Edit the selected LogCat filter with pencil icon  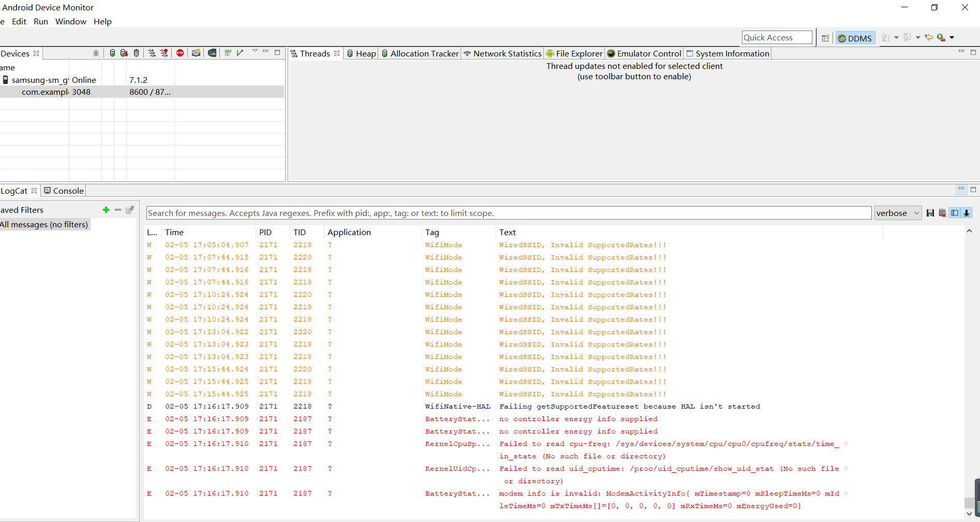tap(130, 210)
